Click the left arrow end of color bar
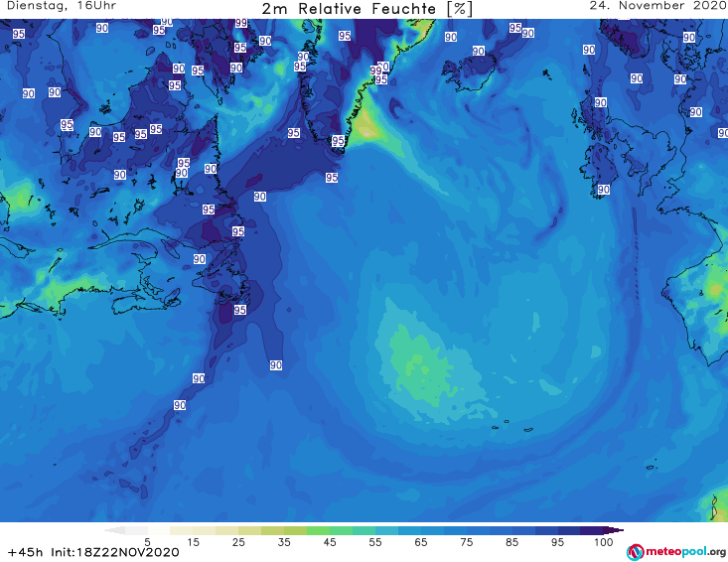 pos(114,530)
